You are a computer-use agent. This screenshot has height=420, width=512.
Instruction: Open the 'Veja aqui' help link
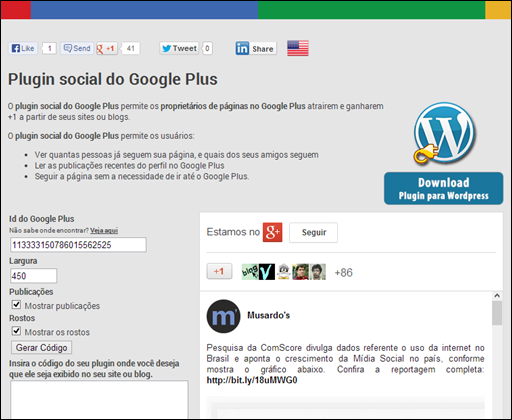point(104,231)
